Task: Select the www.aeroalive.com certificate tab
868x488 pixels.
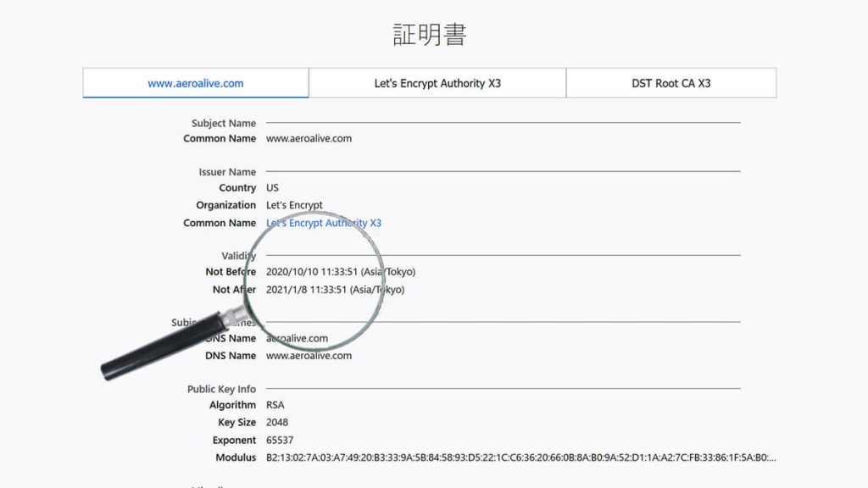Action: (196, 83)
